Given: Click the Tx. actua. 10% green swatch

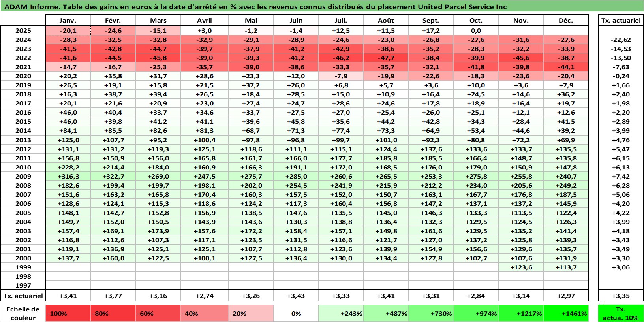Looking at the screenshot, I should coord(621,313).
